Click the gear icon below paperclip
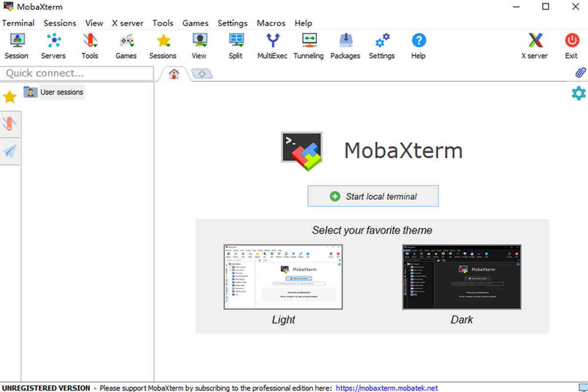 (579, 93)
